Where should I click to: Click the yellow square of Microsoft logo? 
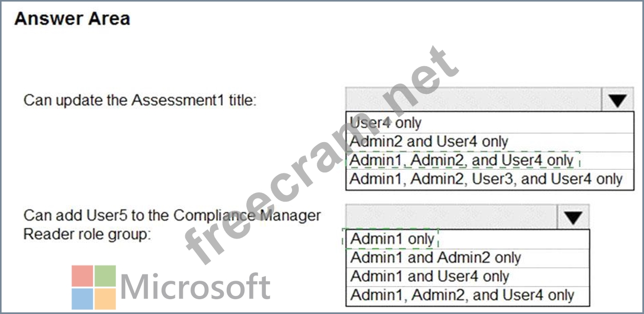pos(105,299)
